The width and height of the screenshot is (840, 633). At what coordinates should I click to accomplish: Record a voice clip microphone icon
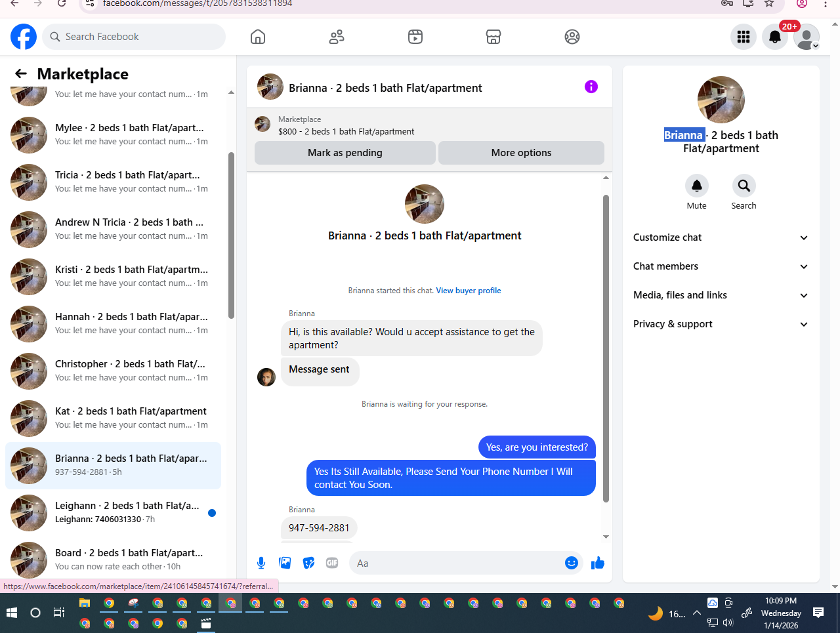coord(261,563)
